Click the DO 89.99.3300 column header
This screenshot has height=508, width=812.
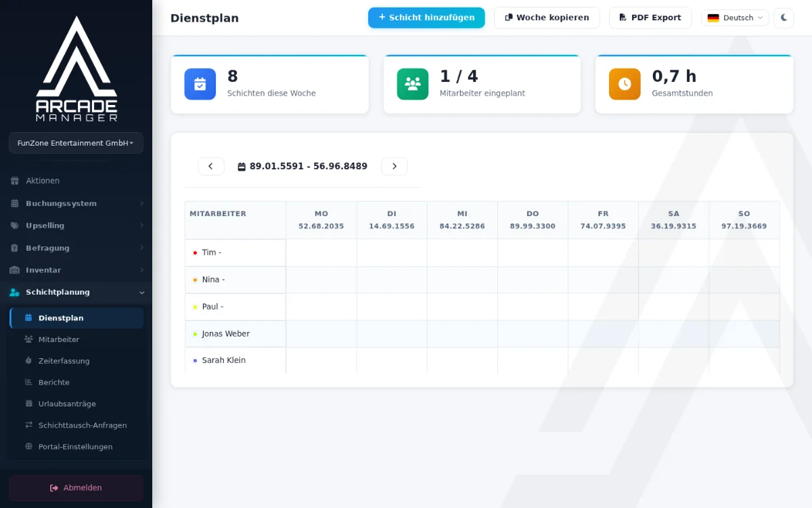[x=533, y=220]
